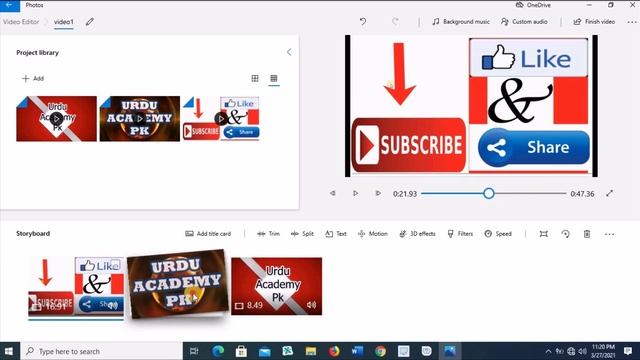This screenshot has height=360, width=640.
Task: Open Word from taskbar
Action: 357,351
